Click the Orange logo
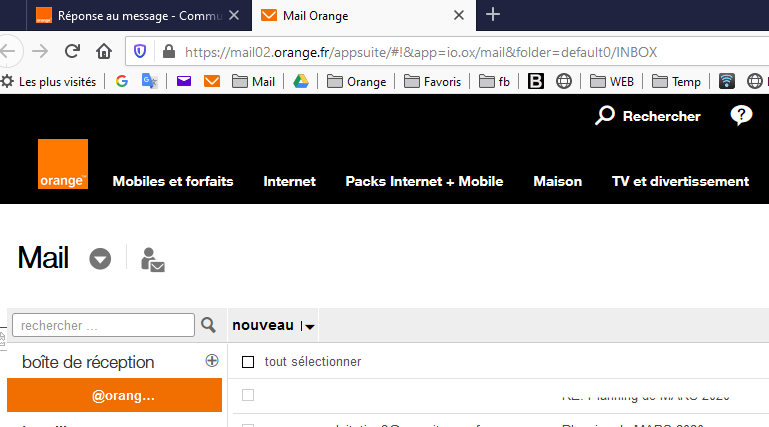Image resolution: width=769 pixels, height=427 pixels. coord(63,164)
